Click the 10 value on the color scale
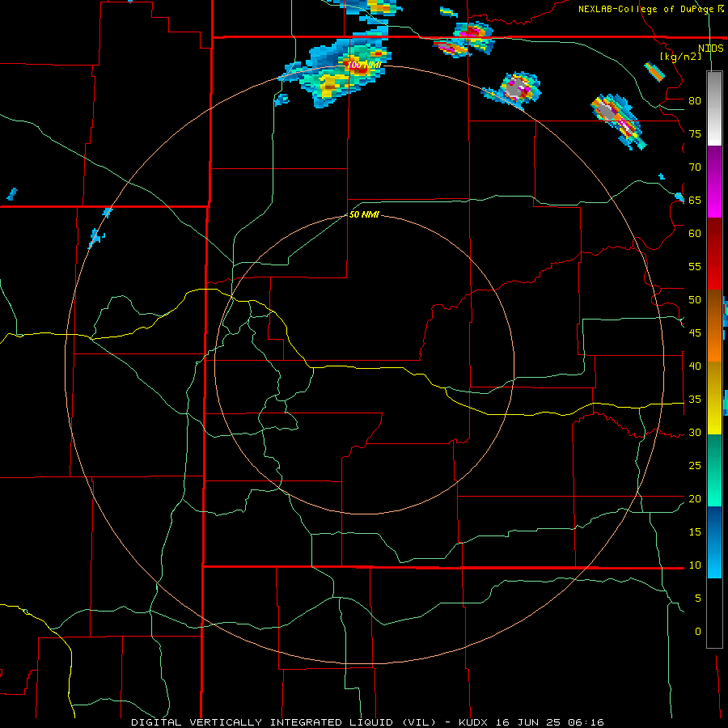The image size is (728, 728). coord(695,565)
